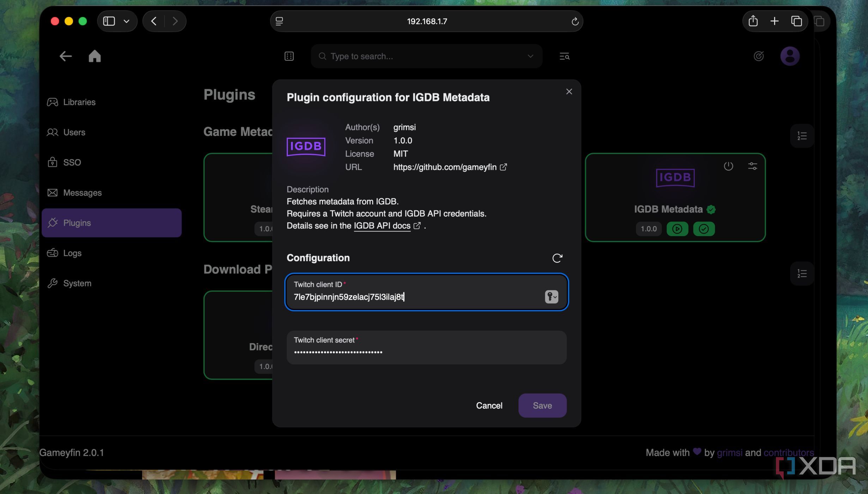Open Safari page settings icon in address bar
Image resolution: width=868 pixels, height=494 pixels.
(279, 21)
